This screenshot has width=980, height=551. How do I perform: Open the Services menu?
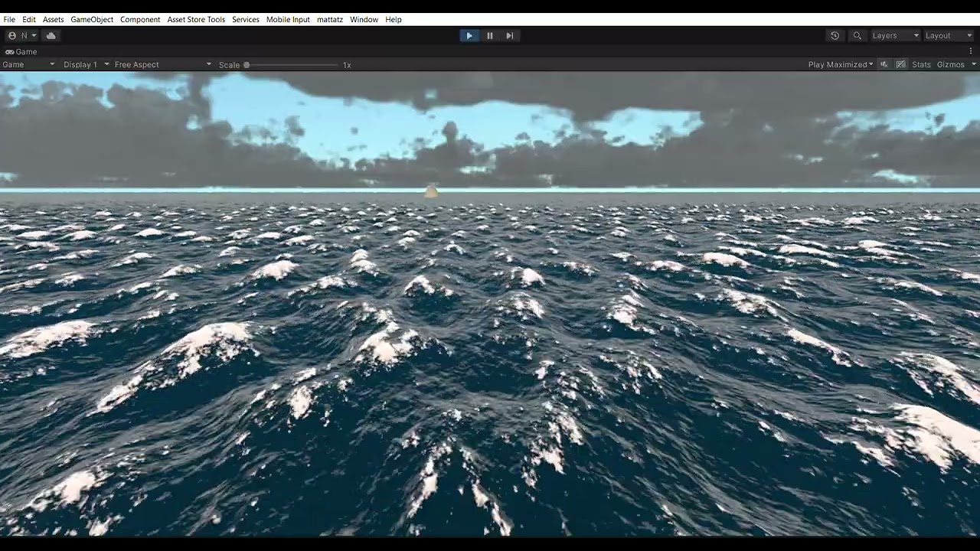246,19
